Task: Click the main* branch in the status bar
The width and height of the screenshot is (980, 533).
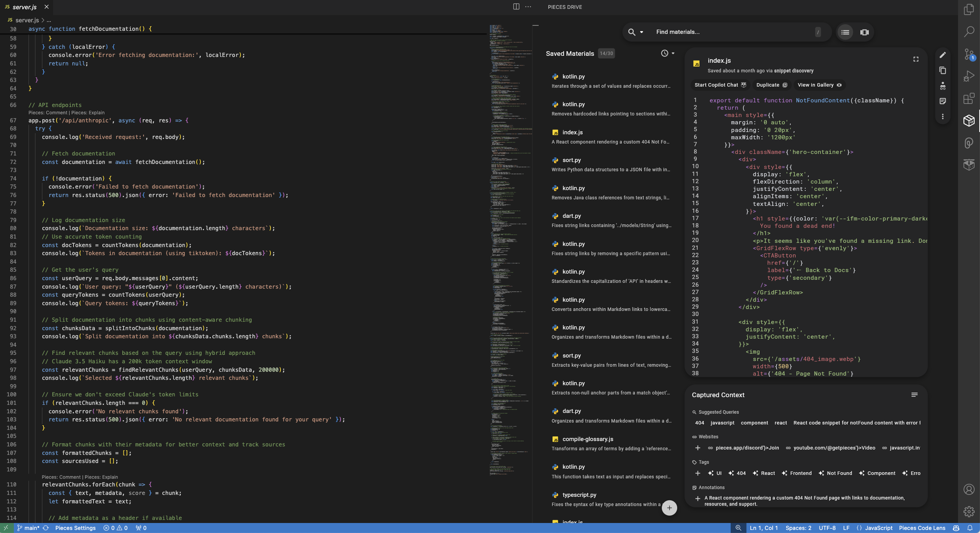Action: tap(28, 528)
